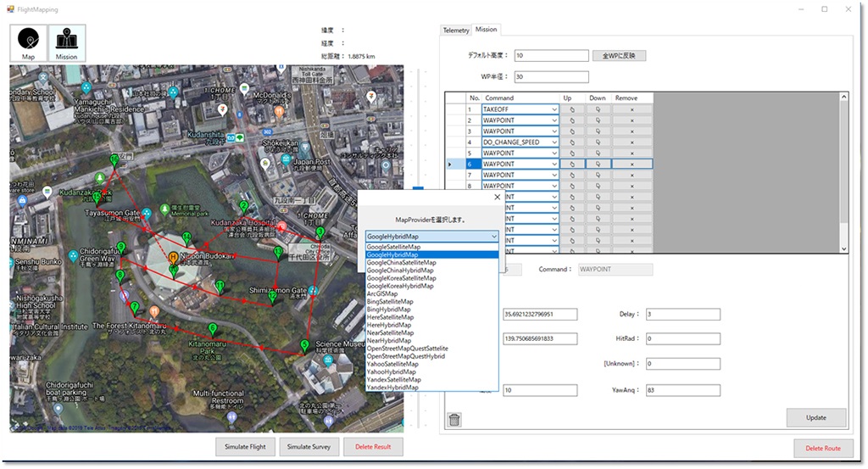Click scroll-down arrow of command table
Viewport: 868px width, 469px height.
[844, 248]
